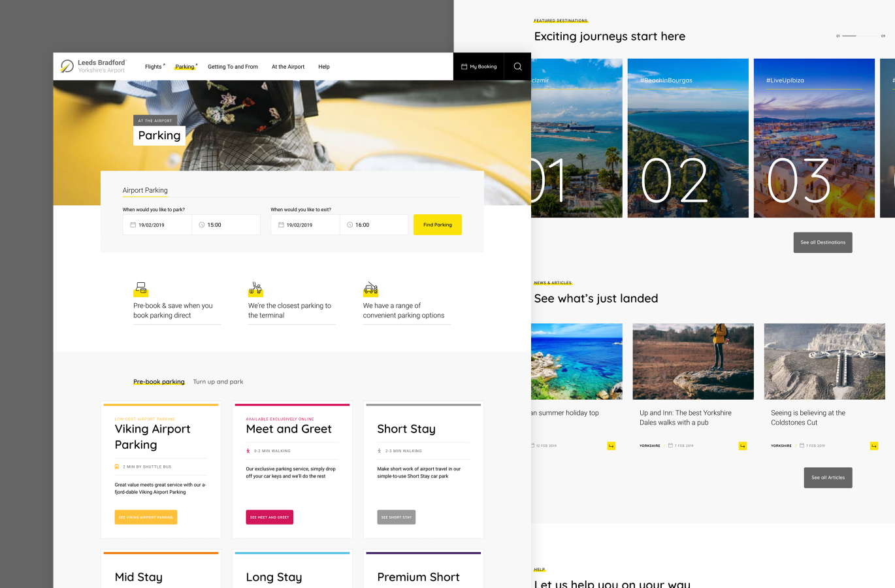Viewport: 895px width, 588px height.
Task: Click the Premium Short card heading
Action: pyautogui.click(x=418, y=577)
